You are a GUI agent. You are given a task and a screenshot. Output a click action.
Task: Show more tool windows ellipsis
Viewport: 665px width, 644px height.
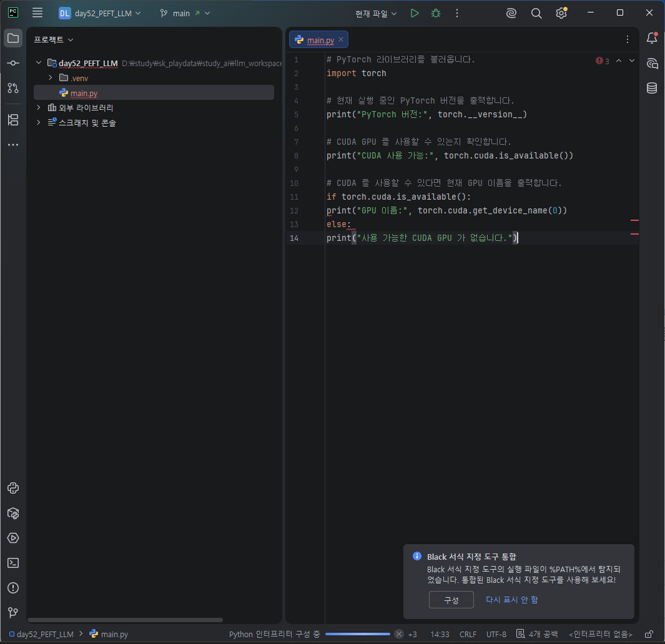(x=13, y=145)
